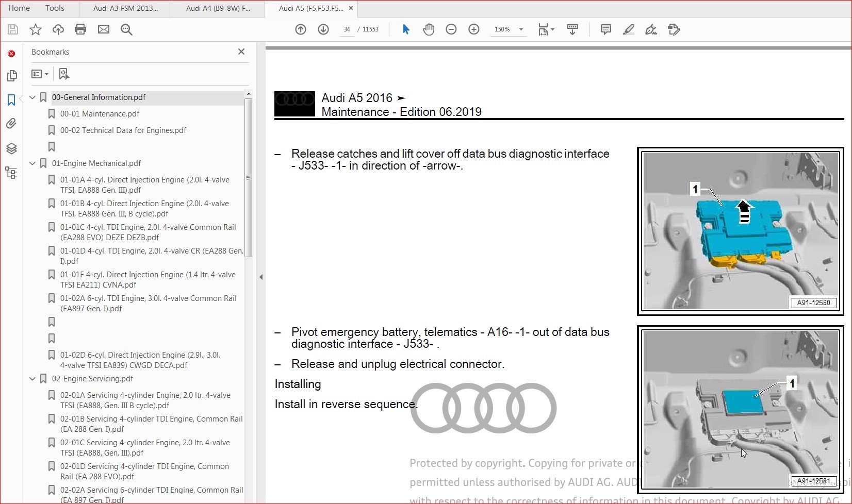Screen dimensions: 852x504
Task: Click the bookmarks panel scrollbar thumb
Action: [248, 177]
